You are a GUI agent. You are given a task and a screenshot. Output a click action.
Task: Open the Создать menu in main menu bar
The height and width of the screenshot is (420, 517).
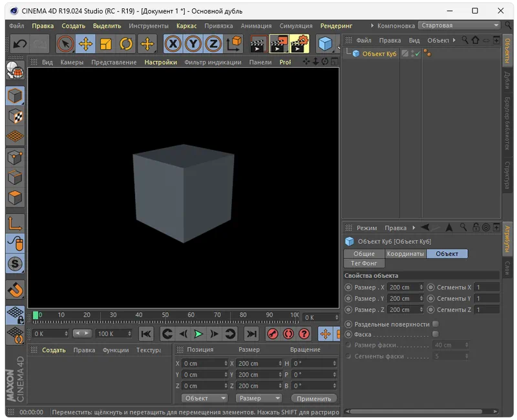pos(73,26)
